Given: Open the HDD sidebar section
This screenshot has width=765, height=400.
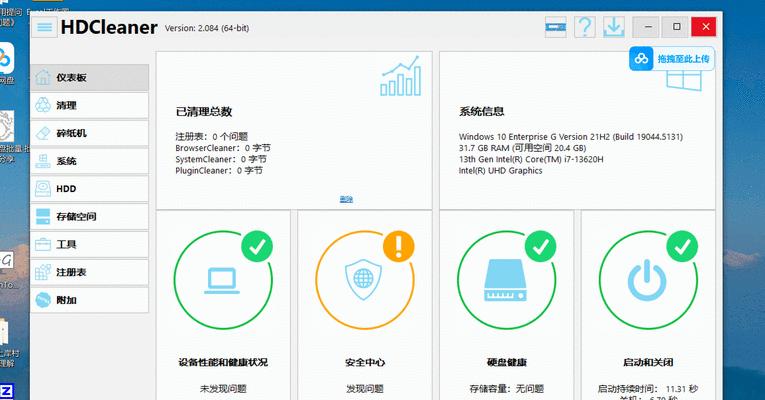Looking at the screenshot, I should (90, 189).
